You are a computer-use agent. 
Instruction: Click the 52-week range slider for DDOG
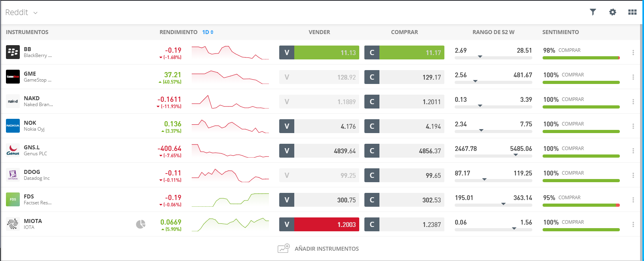coord(493,180)
